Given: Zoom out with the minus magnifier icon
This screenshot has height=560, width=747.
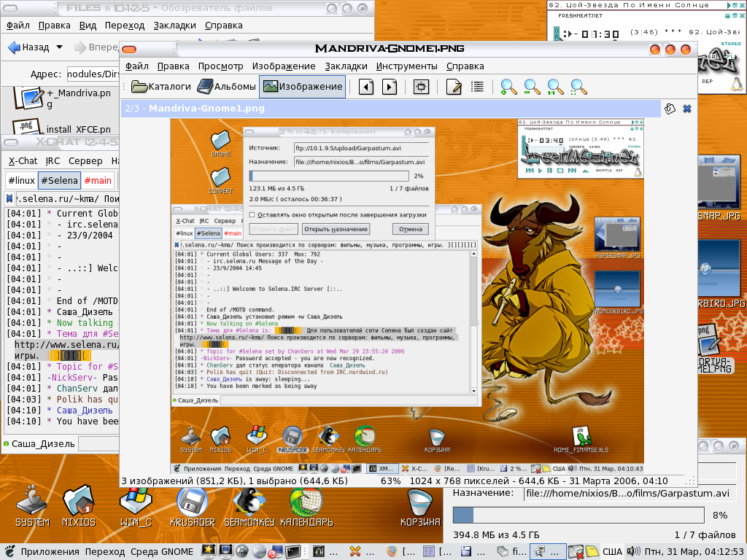Looking at the screenshot, I should click(x=532, y=87).
